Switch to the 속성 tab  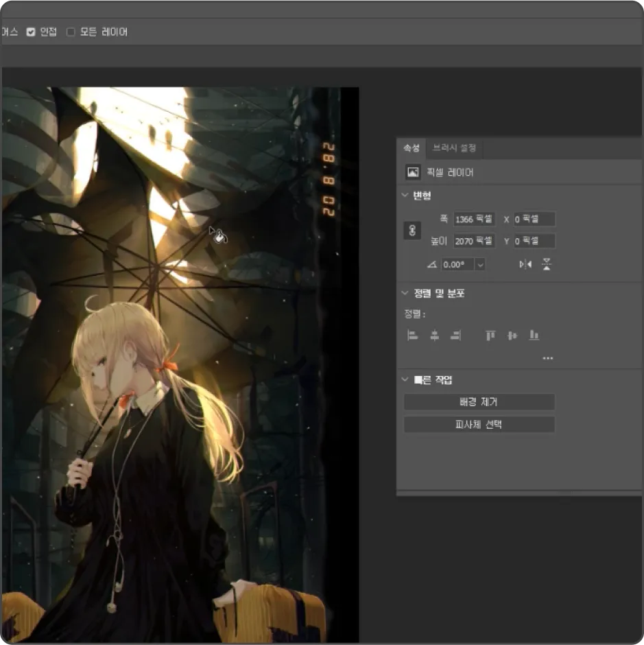412,148
